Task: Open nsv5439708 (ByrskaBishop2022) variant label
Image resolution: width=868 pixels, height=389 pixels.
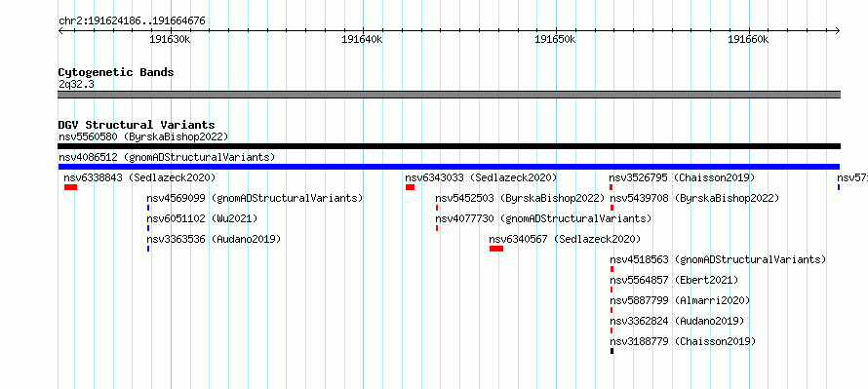Action: click(x=694, y=198)
